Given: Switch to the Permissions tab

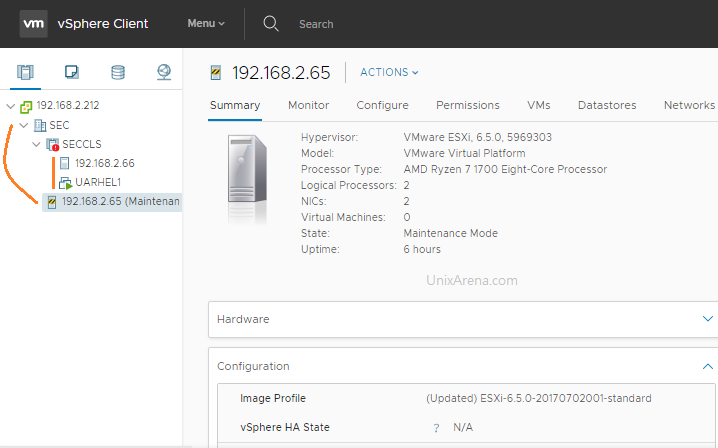Looking at the screenshot, I should coord(468,105).
